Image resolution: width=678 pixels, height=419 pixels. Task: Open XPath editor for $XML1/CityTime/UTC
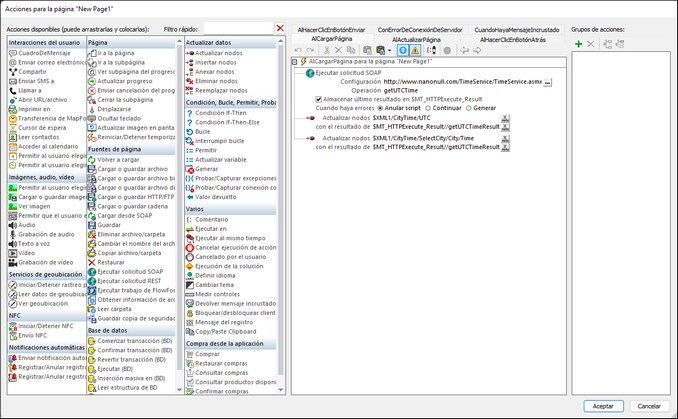coord(505,118)
